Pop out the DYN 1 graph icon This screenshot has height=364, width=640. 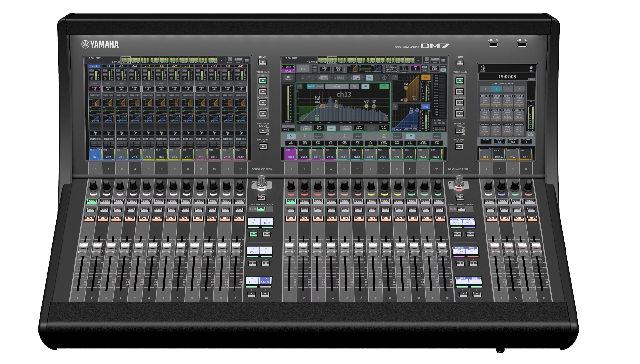(x=395, y=78)
